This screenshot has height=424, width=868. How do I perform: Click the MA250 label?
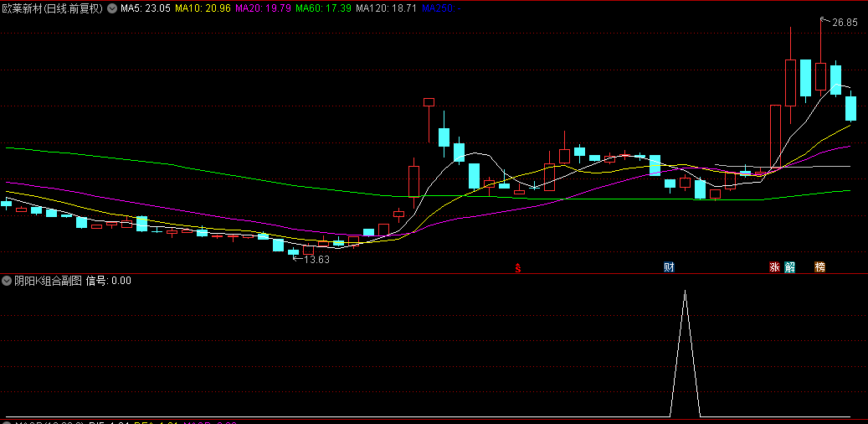click(441, 8)
